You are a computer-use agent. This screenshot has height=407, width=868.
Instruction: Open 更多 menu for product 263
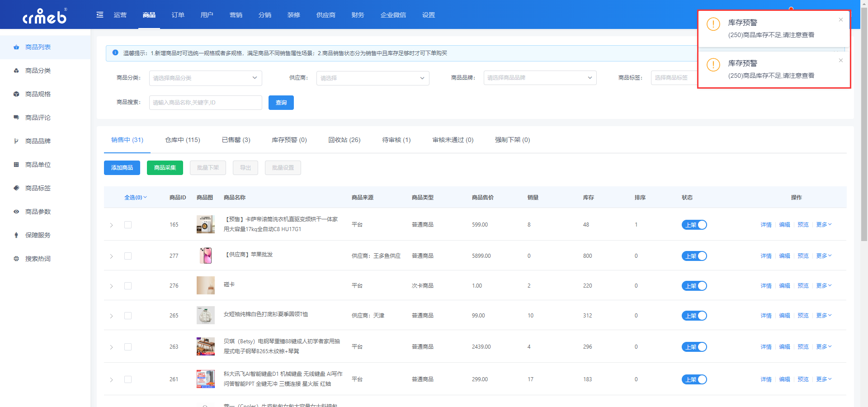(824, 347)
